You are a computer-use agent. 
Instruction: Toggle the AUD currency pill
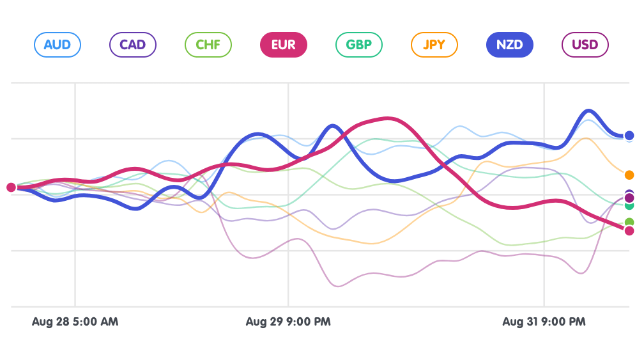(x=57, y=45)
